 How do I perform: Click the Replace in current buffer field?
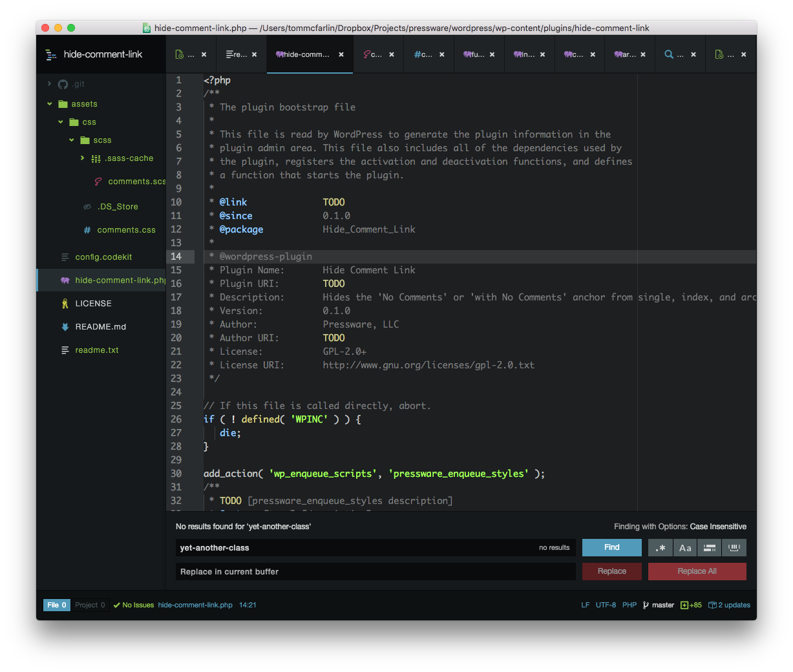(x=375, y=572)
